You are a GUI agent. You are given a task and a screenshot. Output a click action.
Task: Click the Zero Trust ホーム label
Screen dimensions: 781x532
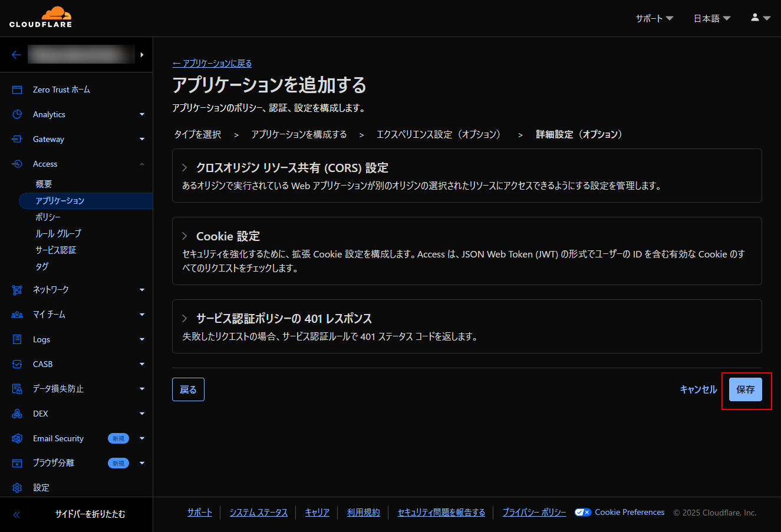pos(61,90)
